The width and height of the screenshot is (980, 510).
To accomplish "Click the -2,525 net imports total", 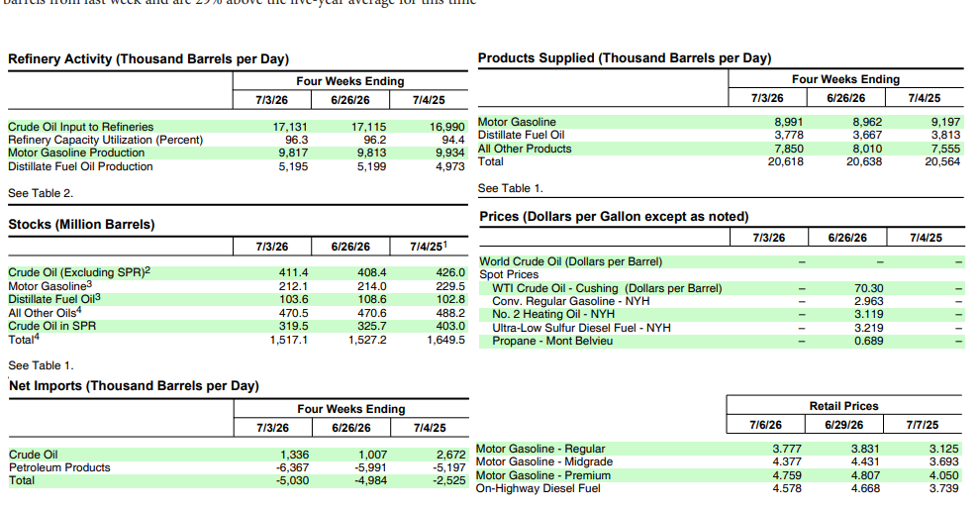I will (449, 480).
